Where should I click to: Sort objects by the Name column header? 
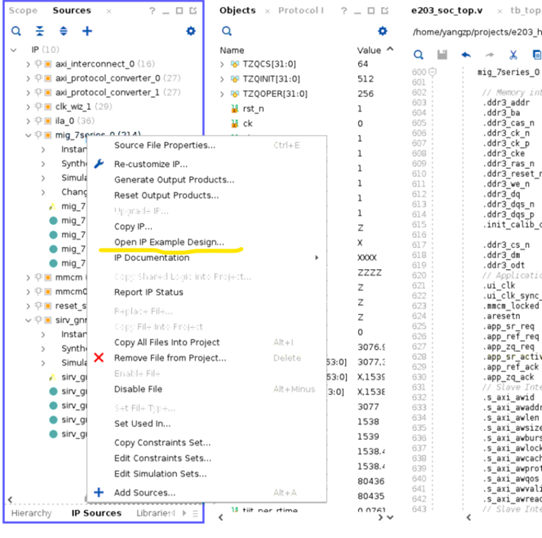(x=232, y=50)
